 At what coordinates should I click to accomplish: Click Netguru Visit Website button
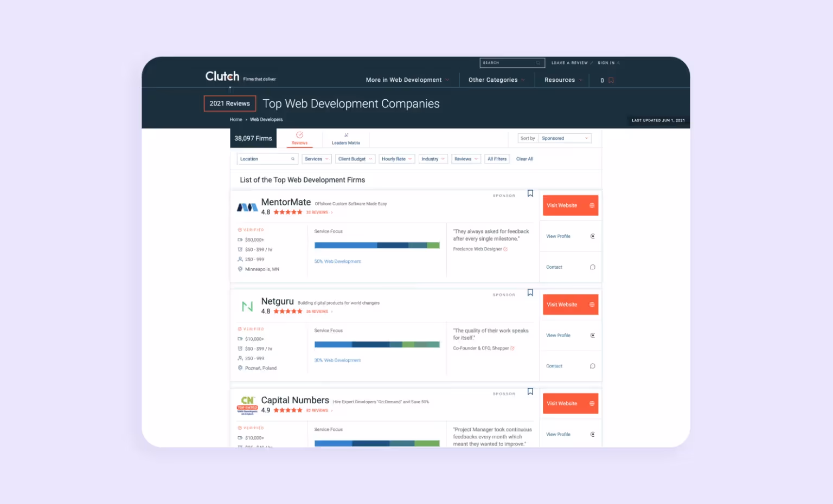click(x=571, y=305)
